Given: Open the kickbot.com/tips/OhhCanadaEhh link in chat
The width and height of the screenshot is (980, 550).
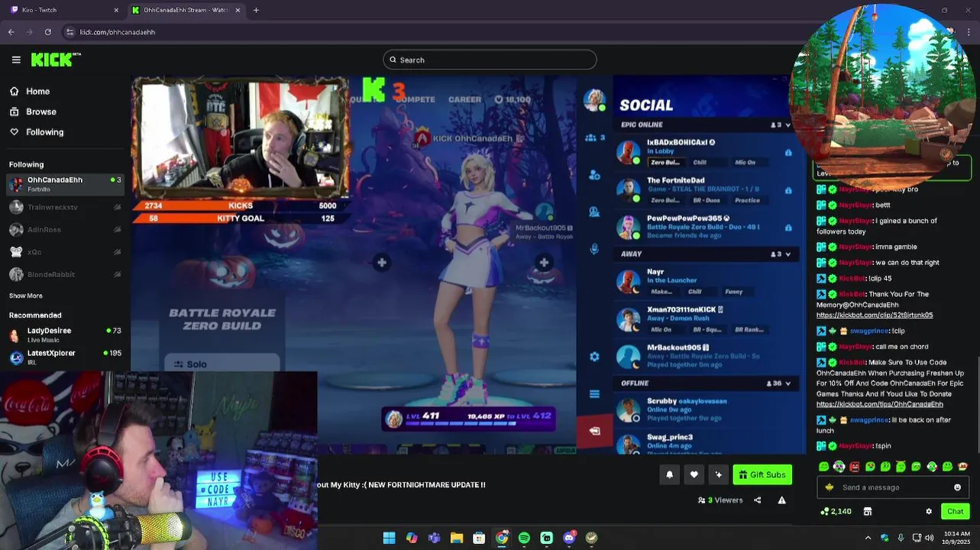Looking at the screenshot, I should coord(879,404).
